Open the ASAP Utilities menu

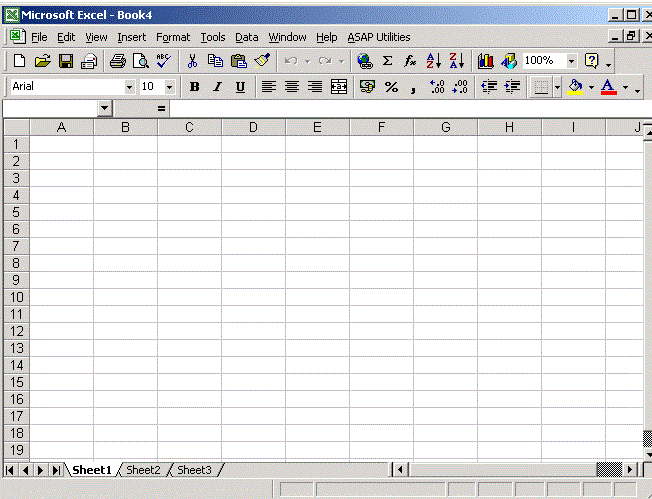379,37
